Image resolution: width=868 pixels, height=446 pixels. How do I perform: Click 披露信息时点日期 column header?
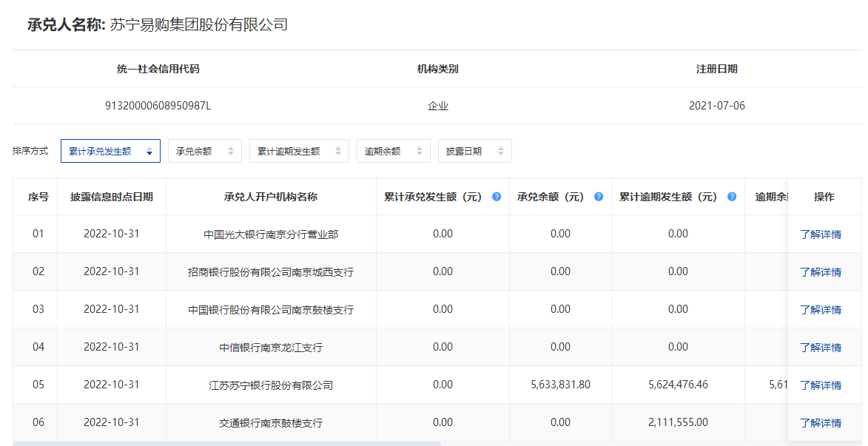(111, 197)
